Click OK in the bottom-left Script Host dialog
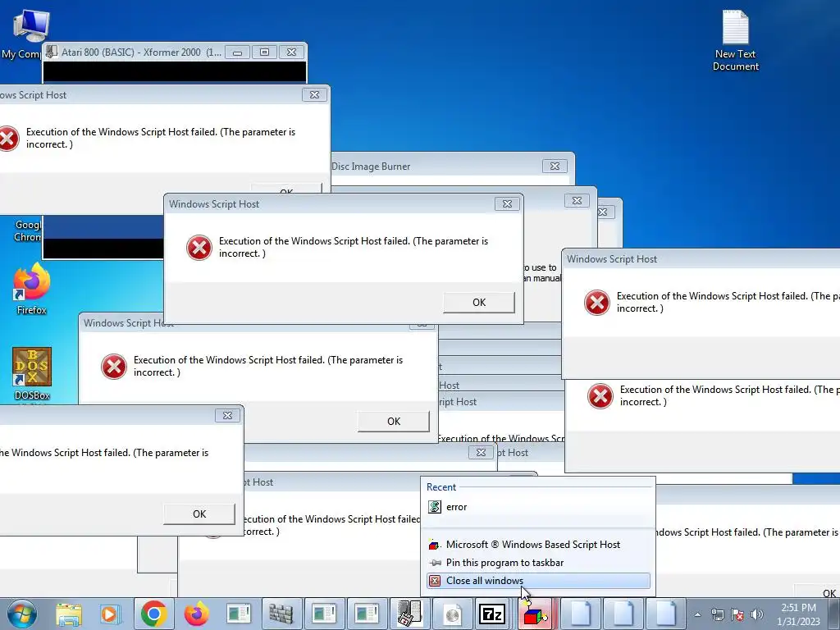The height and width of the screenshot is (630, 840). 199,514
